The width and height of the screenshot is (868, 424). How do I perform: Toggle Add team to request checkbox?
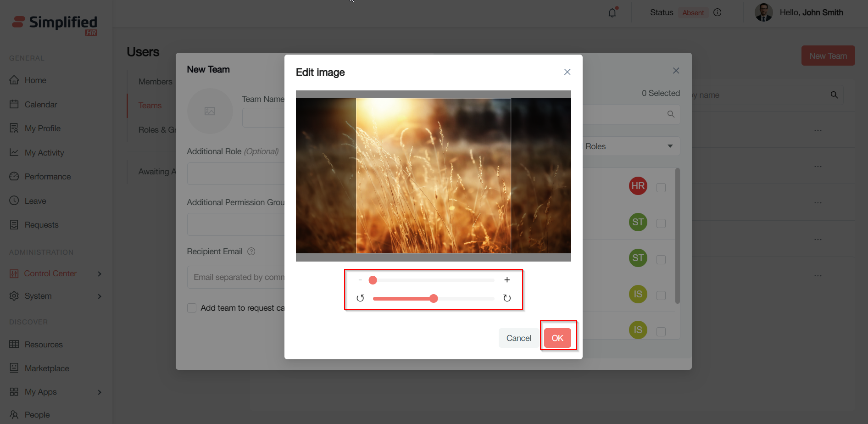pos(192,308)
